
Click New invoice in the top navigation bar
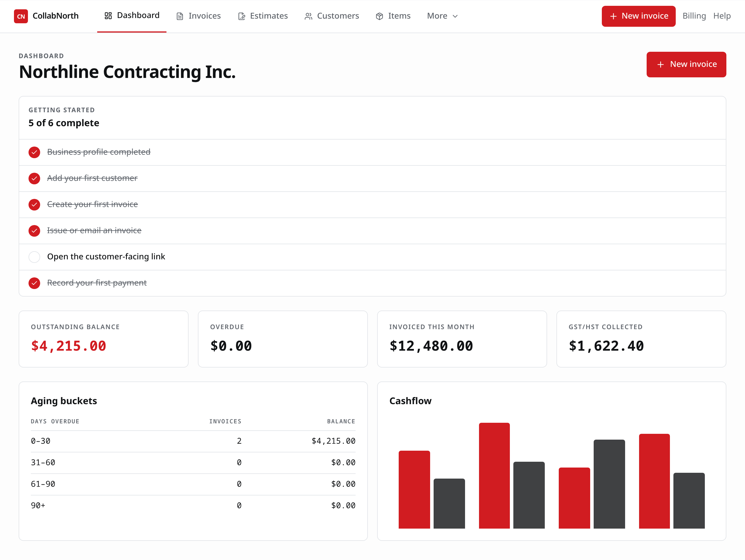(x=638, y=16)
